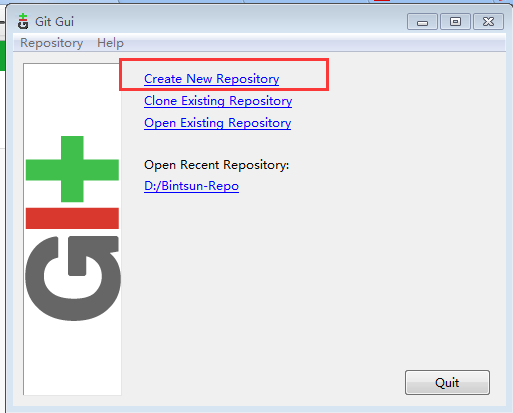Click the green edge of background window
Viewport: 513px width, 413px height.
(2, 56)
